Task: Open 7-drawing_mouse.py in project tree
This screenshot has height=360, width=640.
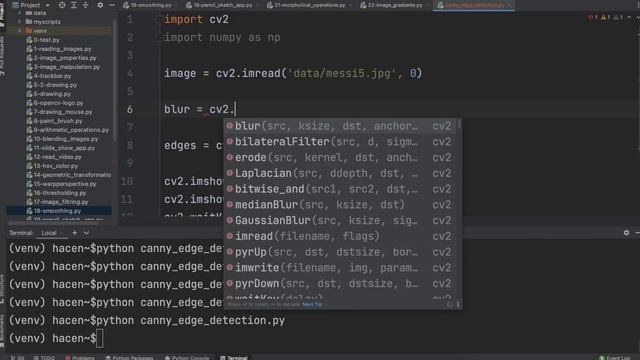Action: pos(59,112)
